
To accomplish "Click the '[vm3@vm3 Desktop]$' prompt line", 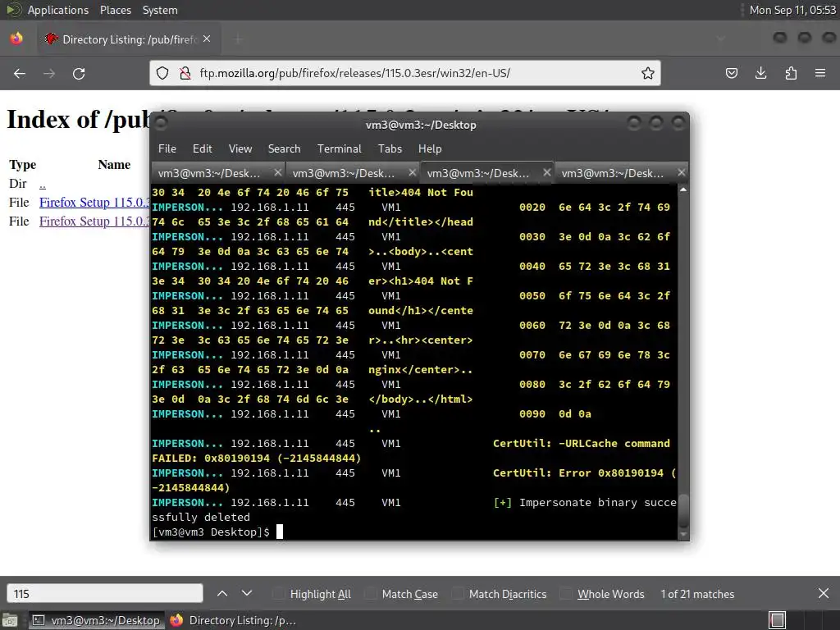I will pos(211,532).
